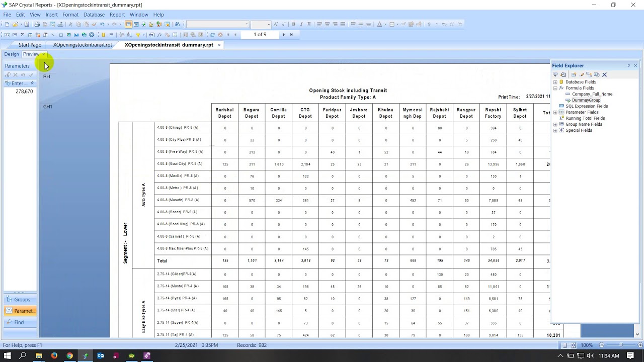Click the Undo arrow icon
The width and height of the screenshot is (644, 362).
[x=102, y=24]
